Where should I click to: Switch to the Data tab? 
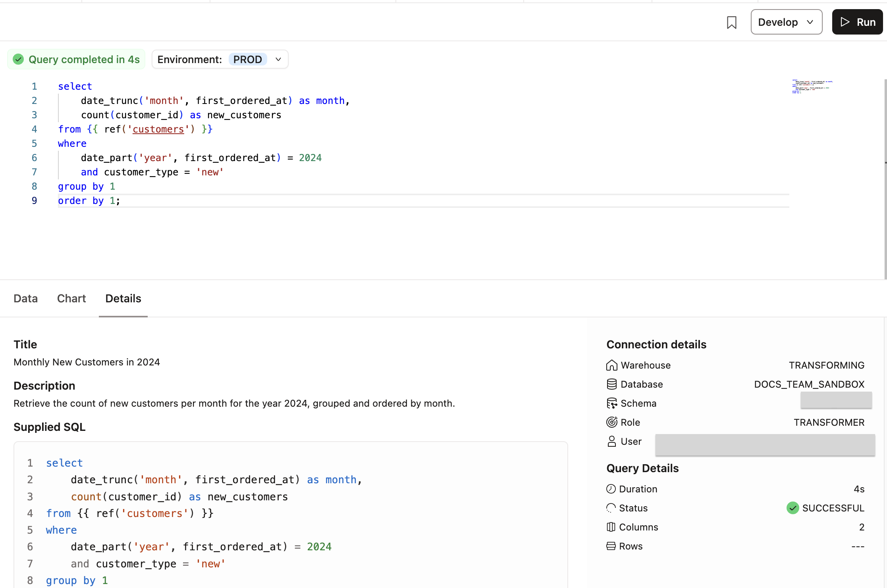click(25, 298)
